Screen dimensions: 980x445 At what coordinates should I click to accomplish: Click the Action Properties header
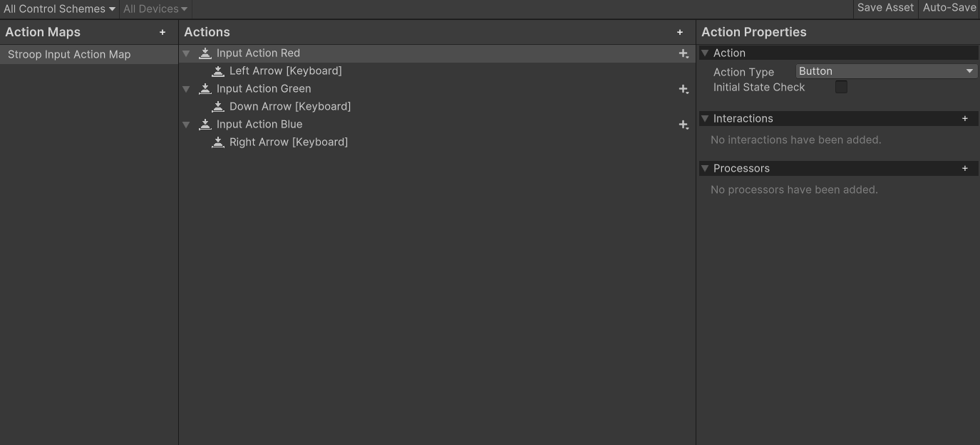(754, 32)
